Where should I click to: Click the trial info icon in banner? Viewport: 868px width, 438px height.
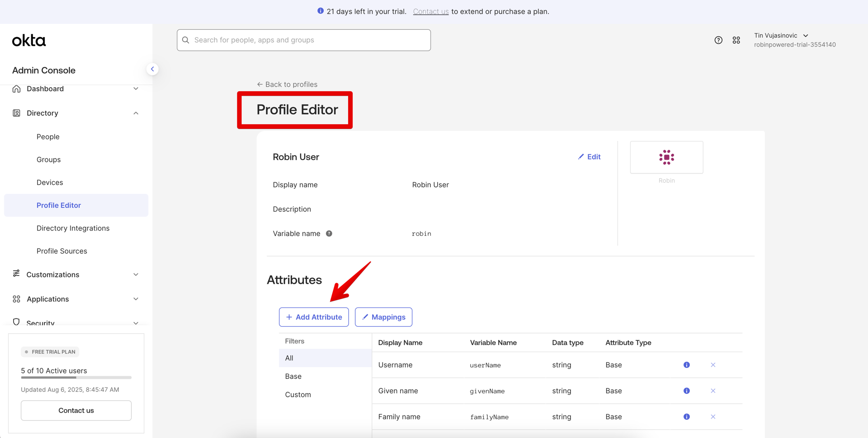point(321,11)
